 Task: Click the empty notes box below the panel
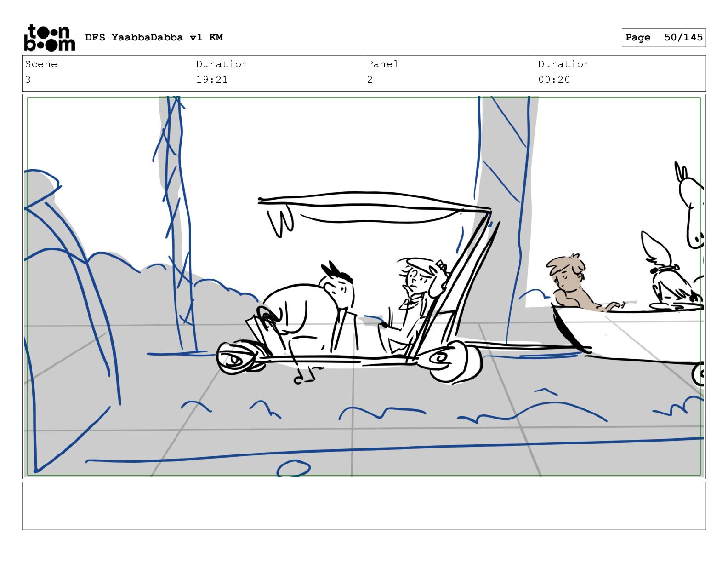point(364,506)
